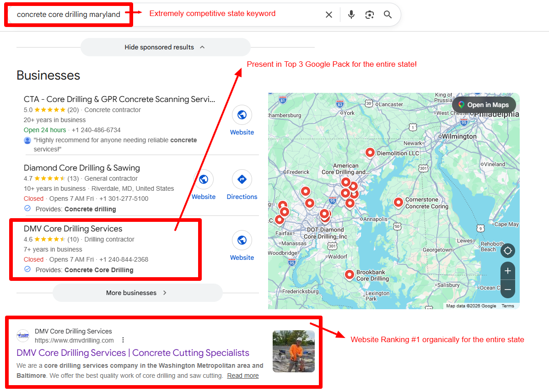Click the Brookbank Core Drilling map pin

[x=350, y=275]
